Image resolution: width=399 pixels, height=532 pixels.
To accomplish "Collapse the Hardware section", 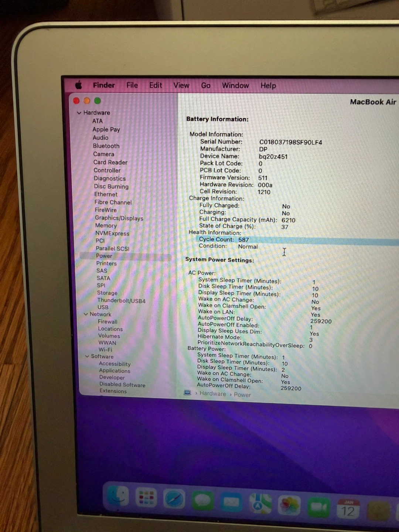I will click(79, 113).
